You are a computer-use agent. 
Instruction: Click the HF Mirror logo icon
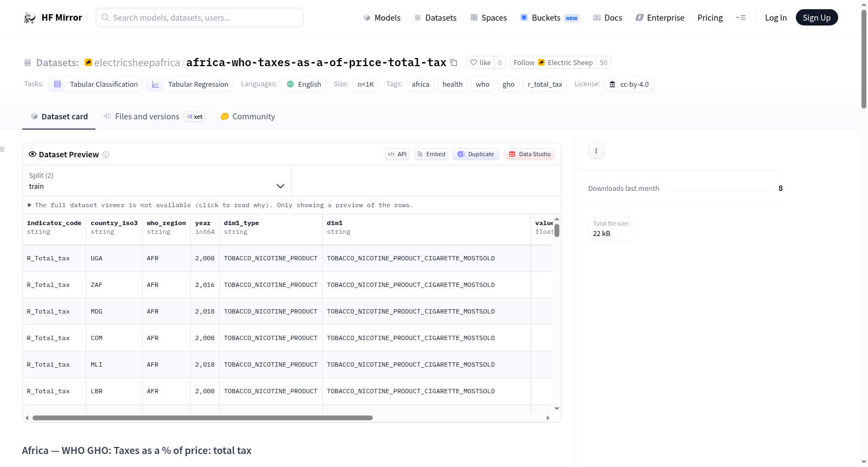pos(30,18)
